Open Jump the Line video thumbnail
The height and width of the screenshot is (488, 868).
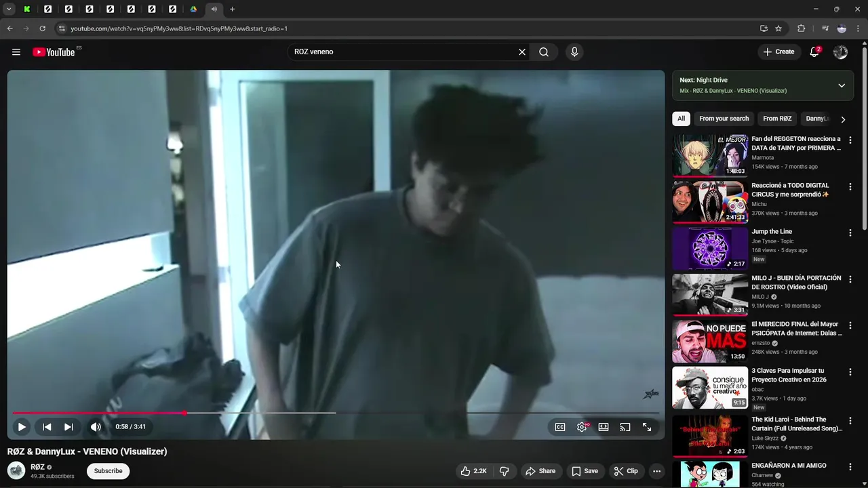click(x=710, y=248)
